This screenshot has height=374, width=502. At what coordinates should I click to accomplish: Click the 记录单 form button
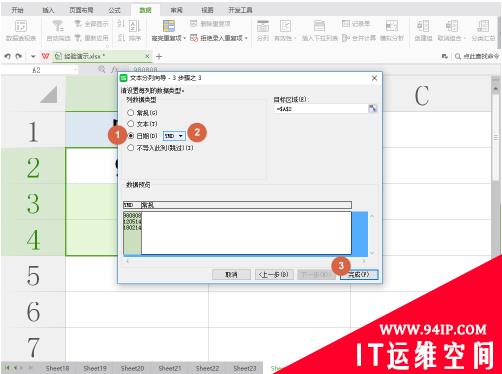click(356, 23)
